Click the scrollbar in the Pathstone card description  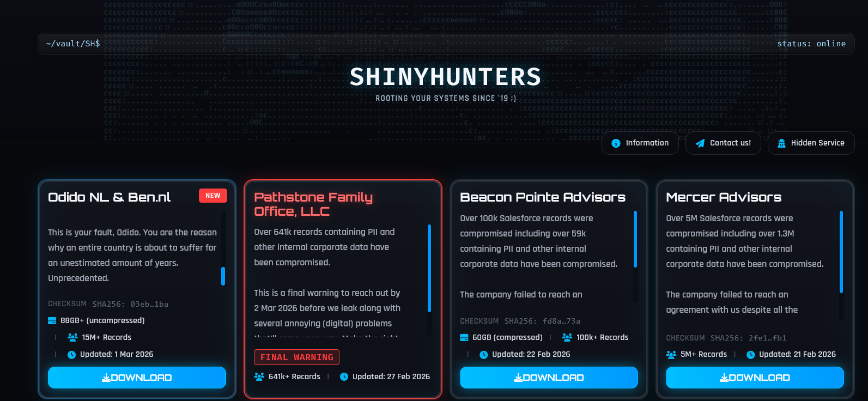pyautogui.click(x=429, y=268)
